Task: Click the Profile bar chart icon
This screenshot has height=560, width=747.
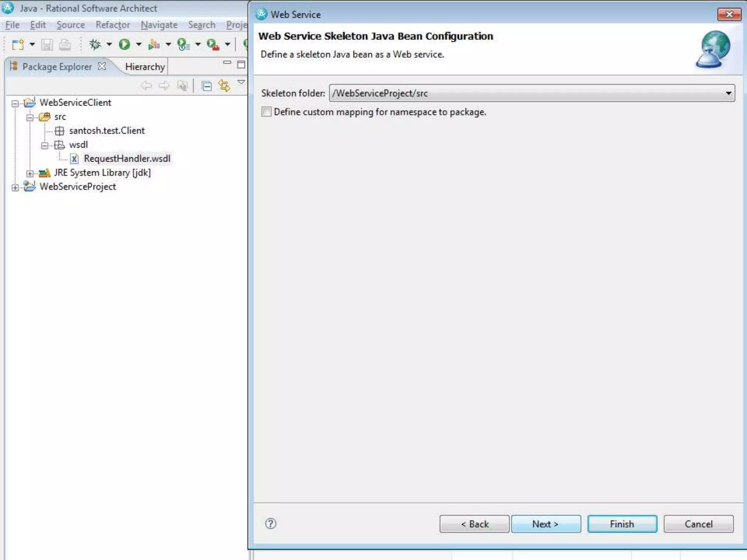Action: (x=154, y=44)
